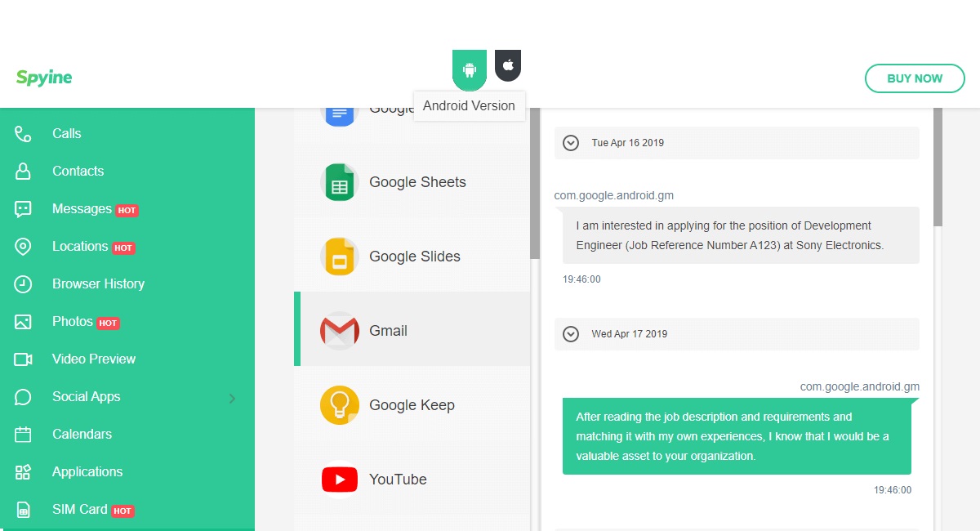
Task: Collapse the Tue Apr 16 2019 section
Action: click(x=571, y=143)
